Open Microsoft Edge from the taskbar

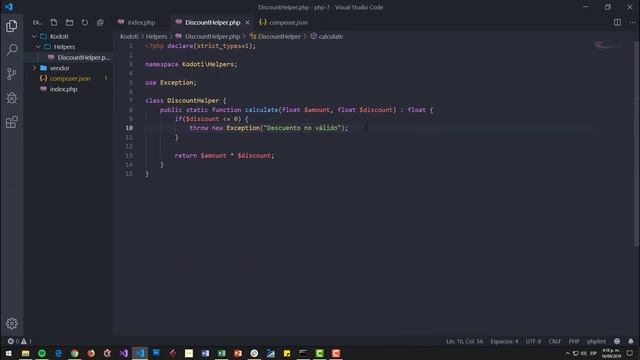58,353
